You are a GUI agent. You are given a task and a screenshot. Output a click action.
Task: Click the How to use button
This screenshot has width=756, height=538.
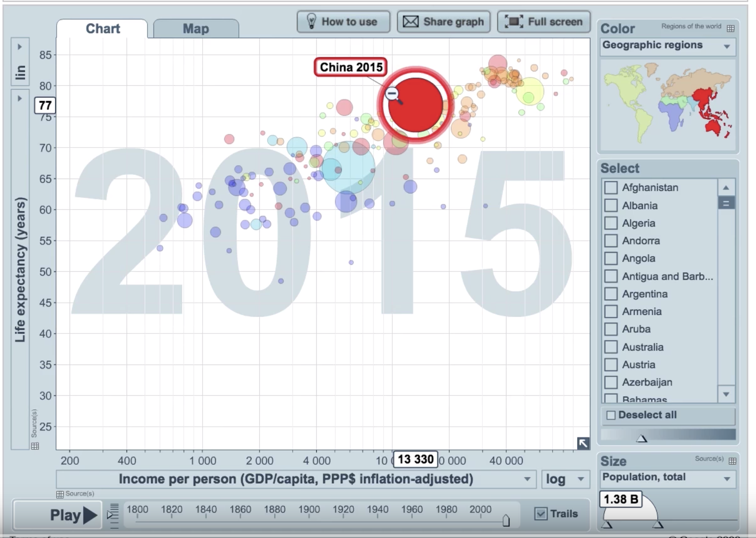343,22
